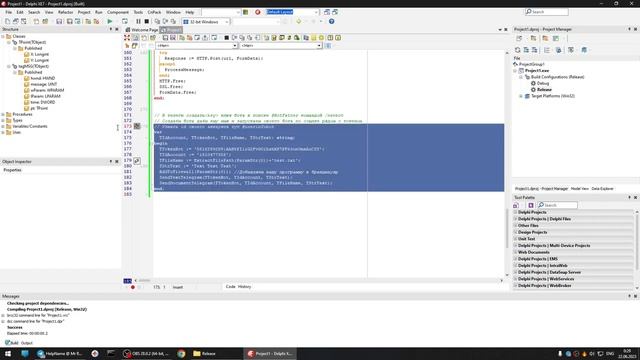Collapse the TPoint(TObject) class node
This screenshot has width=640, height=360.
(9, 42)
